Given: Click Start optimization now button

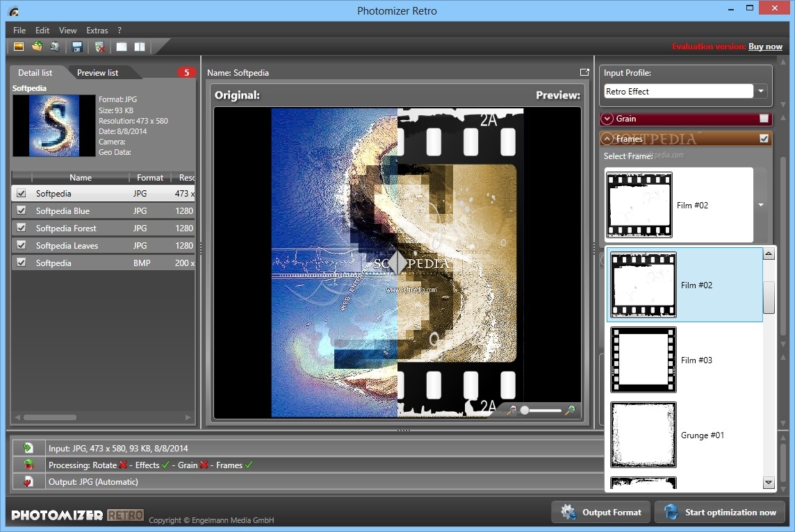Looking at the screenshot, I should click(719, 513).
